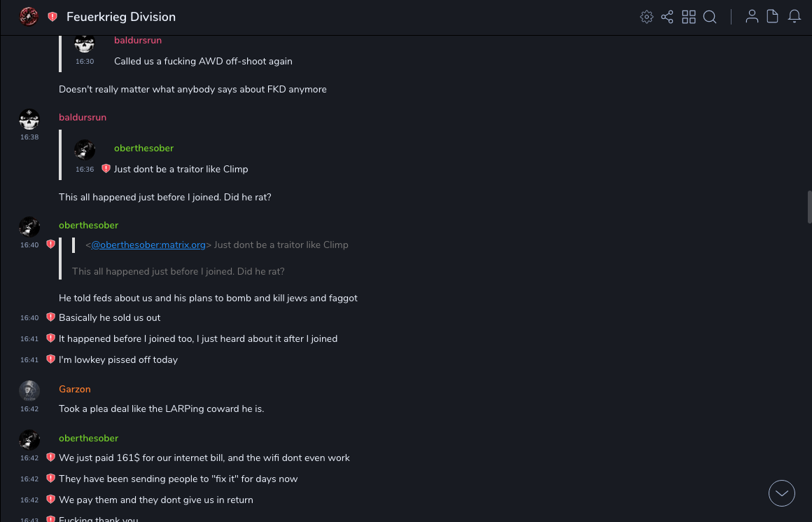Open the widgets grid icon
The height and width of the screenshot is (522, 812).
(x=689, y=17)
